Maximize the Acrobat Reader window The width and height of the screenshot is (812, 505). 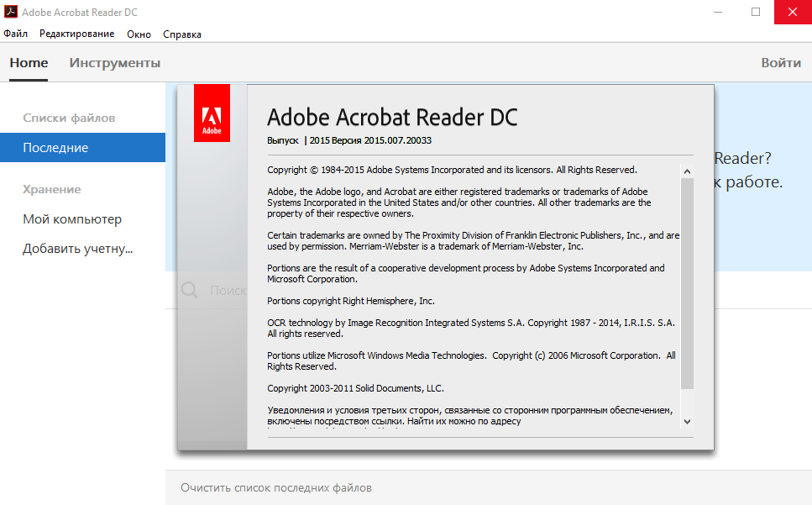tap(756, 12)
